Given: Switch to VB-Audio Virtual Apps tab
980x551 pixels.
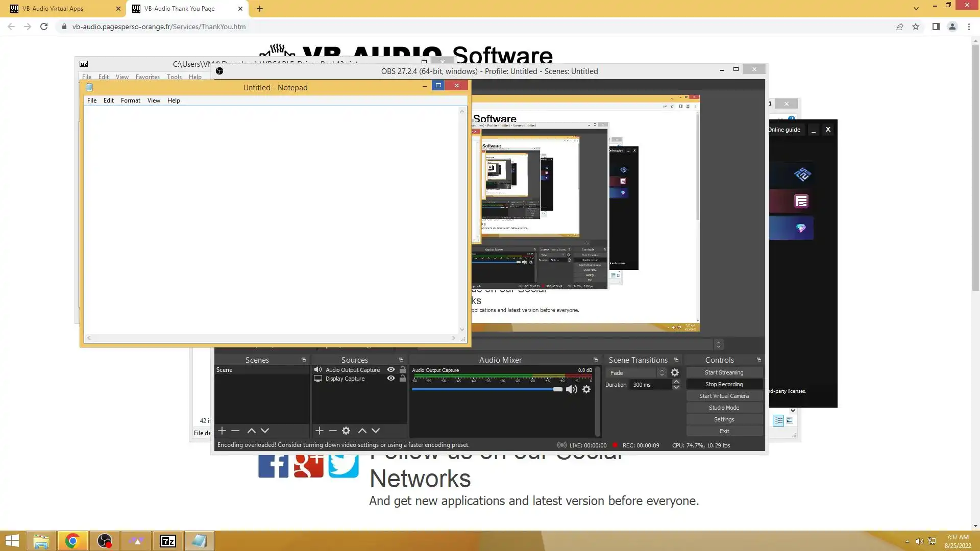Looking at the screenshot, I should [x=61, y=9].
